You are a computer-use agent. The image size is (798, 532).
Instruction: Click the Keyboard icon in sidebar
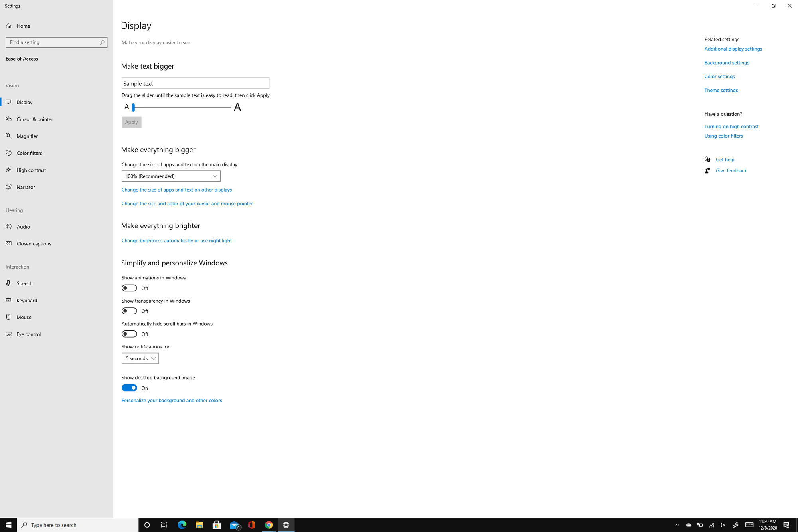(x=8, y=300)
